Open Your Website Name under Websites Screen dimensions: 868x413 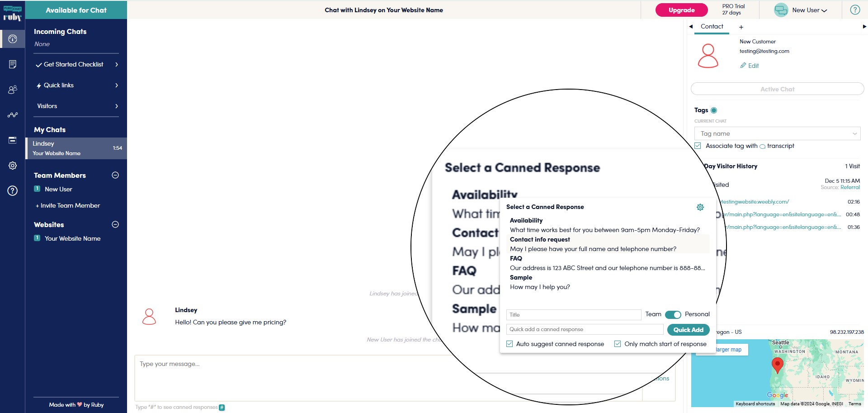pyautogui.click(x=72, y=238)
